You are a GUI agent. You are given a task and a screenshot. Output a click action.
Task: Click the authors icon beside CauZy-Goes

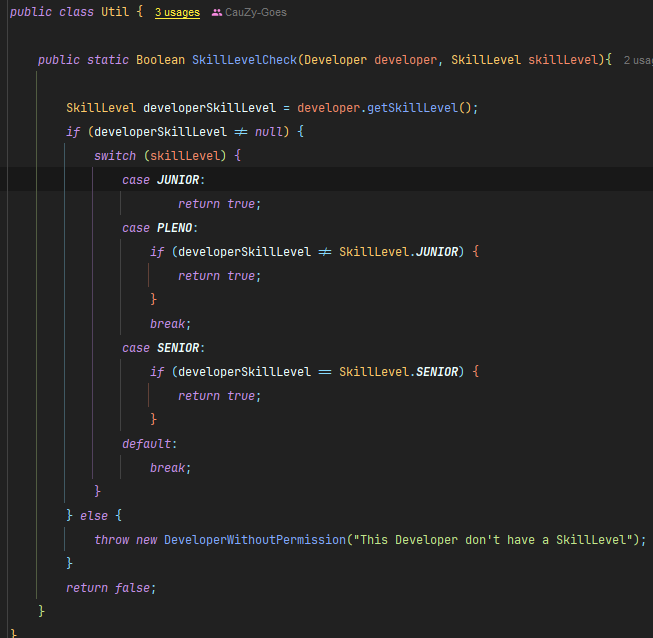pyautogui.click(x=217, y=12)
